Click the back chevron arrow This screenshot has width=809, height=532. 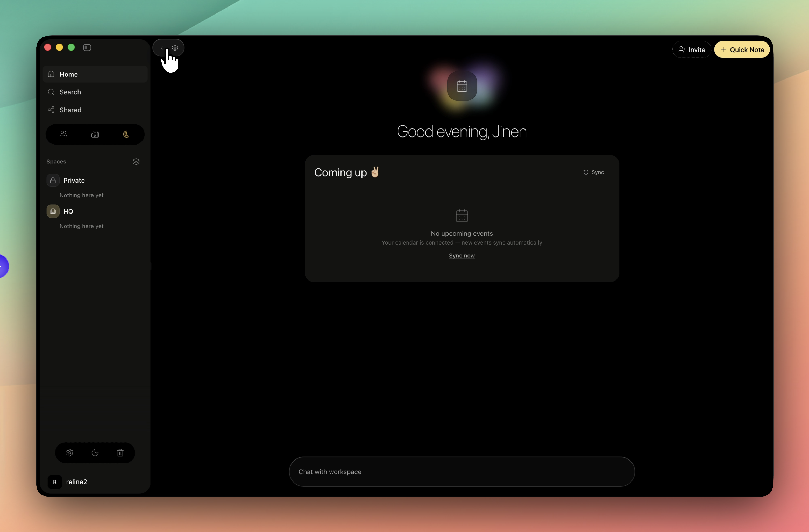coord(162,48)
